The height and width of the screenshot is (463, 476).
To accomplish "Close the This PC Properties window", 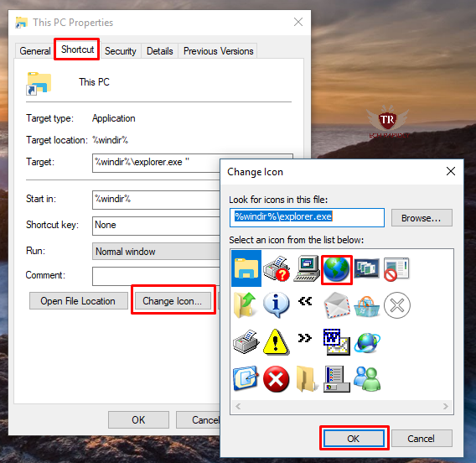I will pyautogui.click(x=298, y=22).
